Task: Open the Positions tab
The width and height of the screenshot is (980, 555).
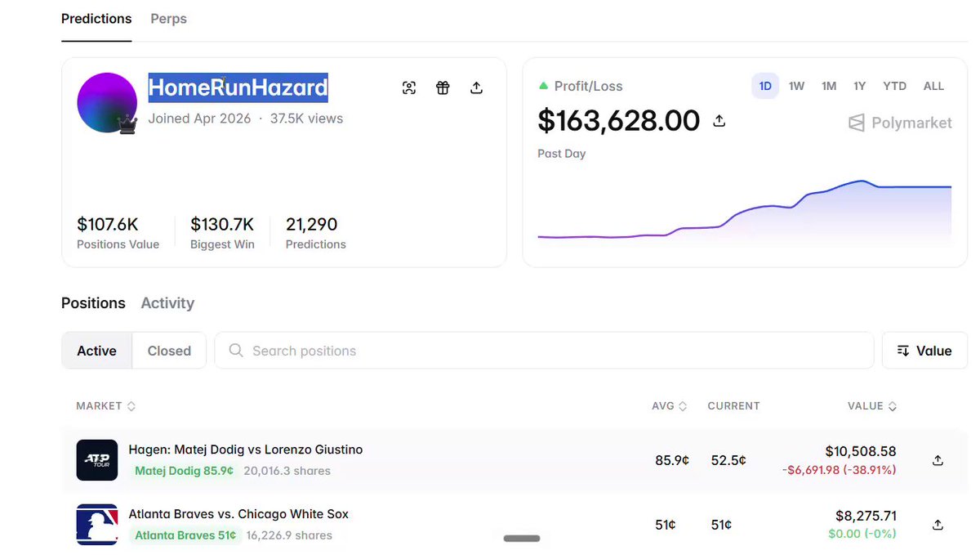Action: tap(93, 303)
